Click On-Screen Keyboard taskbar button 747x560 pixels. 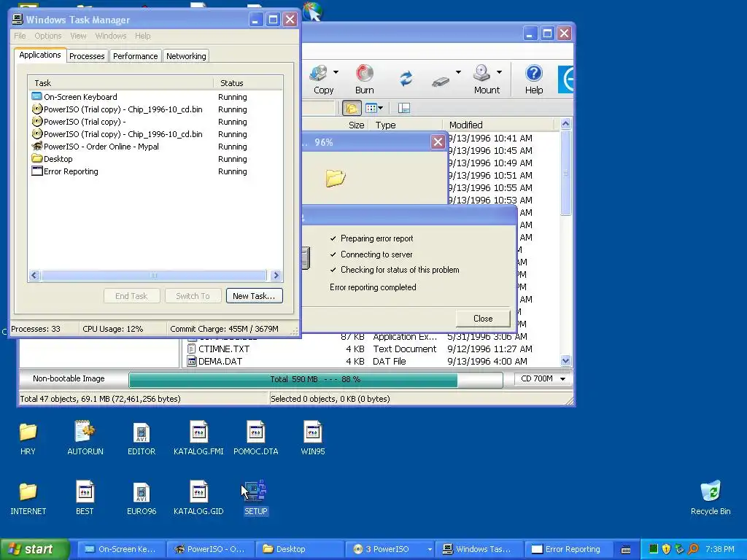[122, 549]
